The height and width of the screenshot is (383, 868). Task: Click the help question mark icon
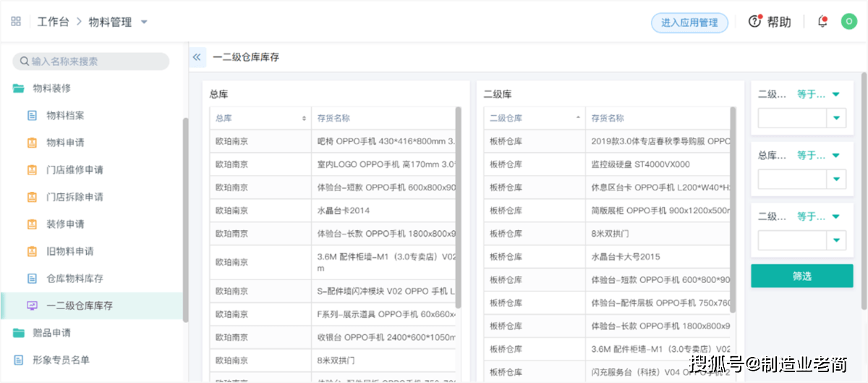[x=755, y=22]
